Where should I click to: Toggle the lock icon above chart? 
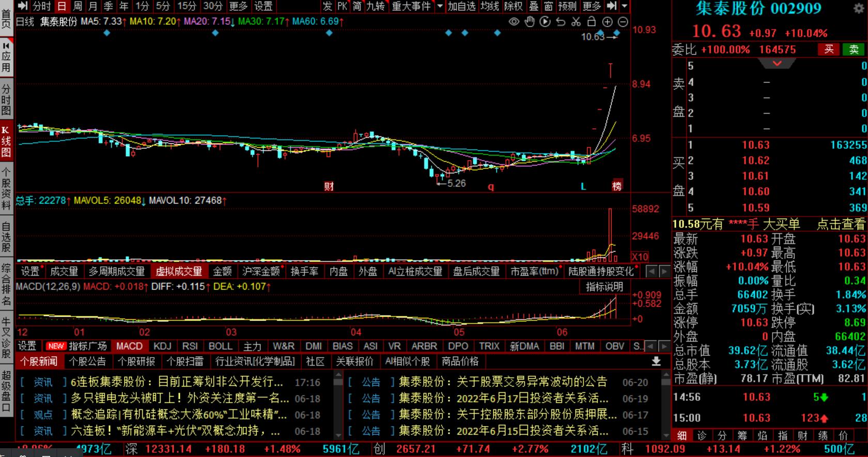click(x=592, y=22)
